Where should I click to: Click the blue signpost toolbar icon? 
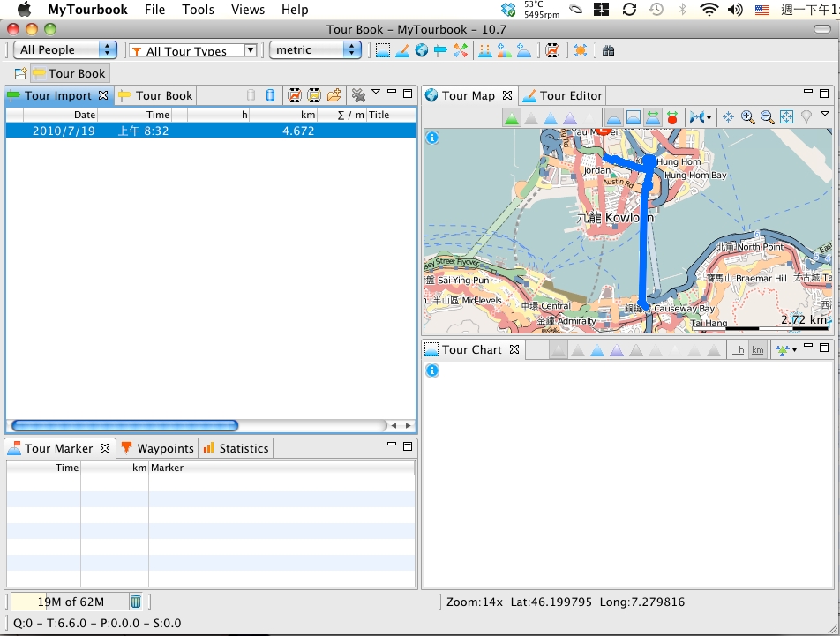coord(440,50)
